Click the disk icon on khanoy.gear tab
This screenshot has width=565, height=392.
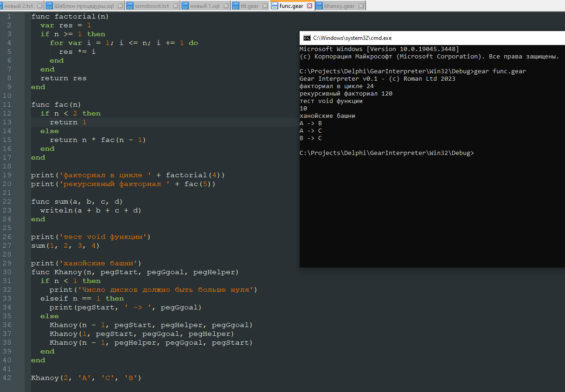click(319, 6)
